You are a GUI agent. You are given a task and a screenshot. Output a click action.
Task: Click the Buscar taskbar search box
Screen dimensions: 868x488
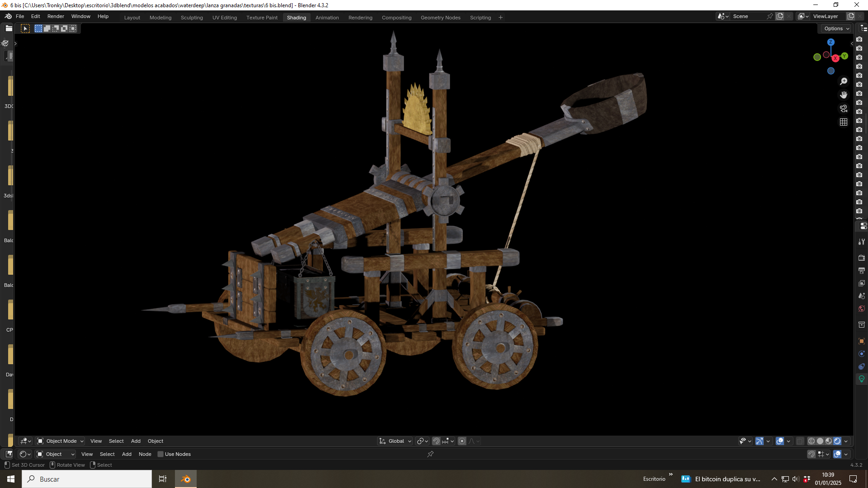pyautogui.click(x=87, y=479)
